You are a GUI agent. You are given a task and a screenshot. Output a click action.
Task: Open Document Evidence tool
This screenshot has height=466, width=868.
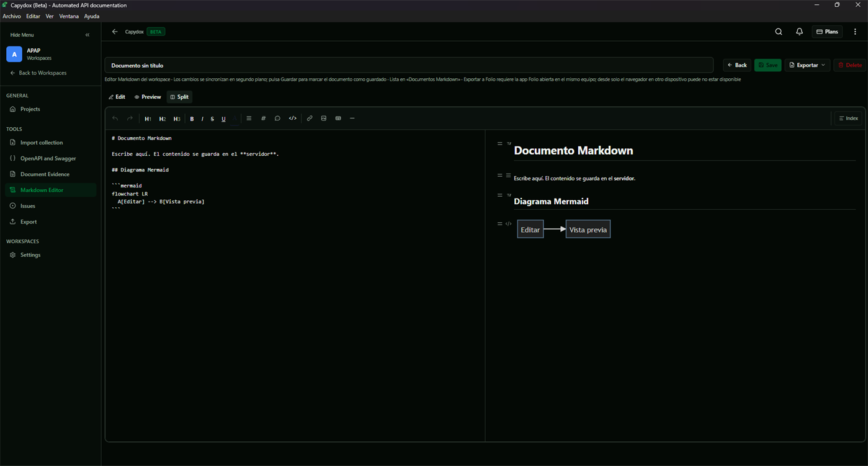pyautogui.click(x=50, y=174)
